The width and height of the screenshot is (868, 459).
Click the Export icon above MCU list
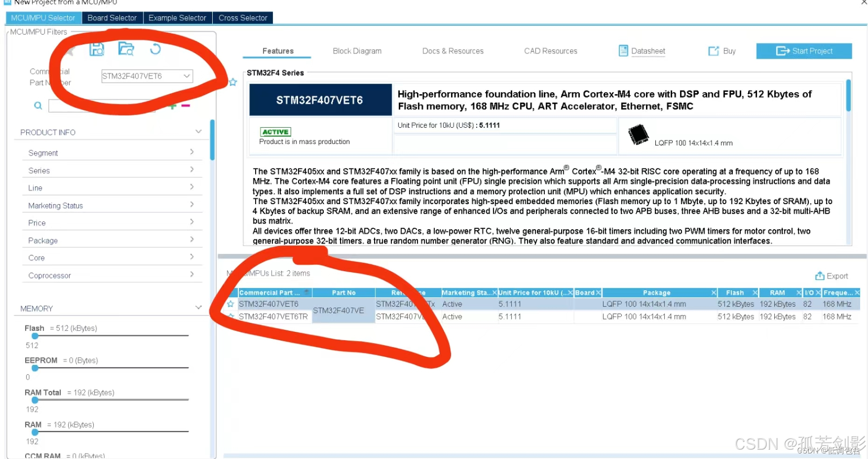coord(819,276)
